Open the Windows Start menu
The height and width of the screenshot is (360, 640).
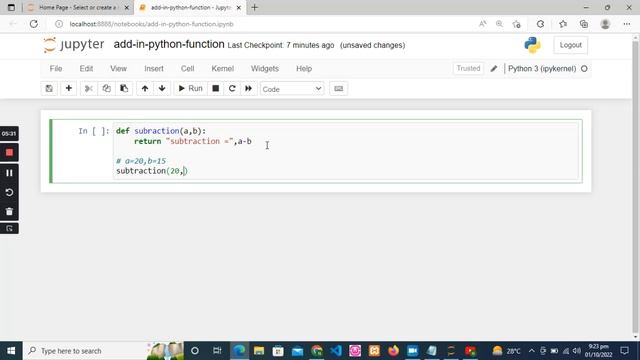[x=11, y=351]
